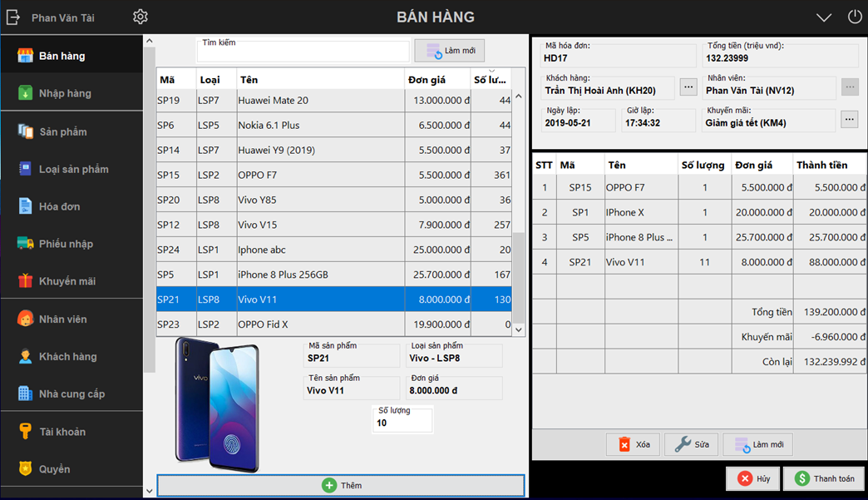Open the Khách hàng picker ellipsis button
The height and width of the screenshot is (500, 868).
pyautogui.click(x=688, y=87)
